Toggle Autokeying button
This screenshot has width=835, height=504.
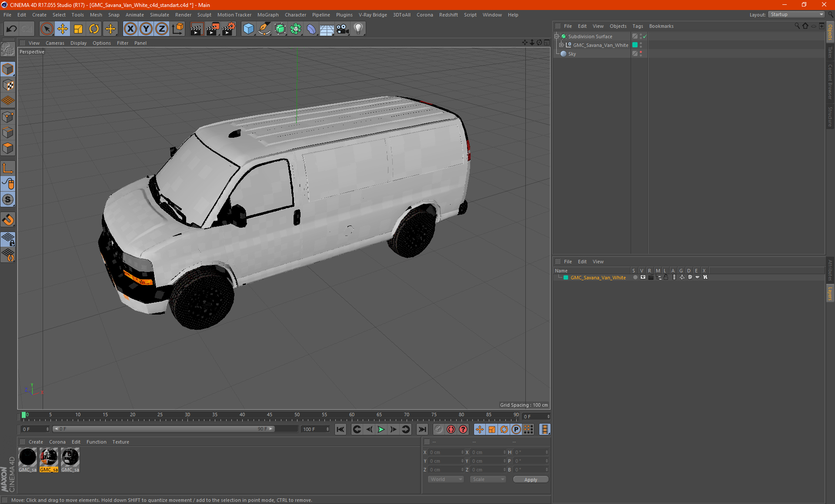451,429
